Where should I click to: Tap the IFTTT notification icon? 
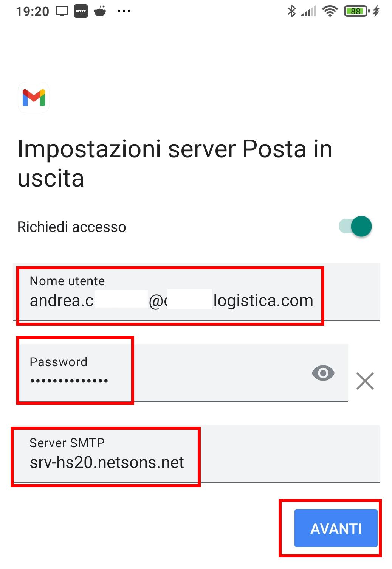(x=81, y=11)
